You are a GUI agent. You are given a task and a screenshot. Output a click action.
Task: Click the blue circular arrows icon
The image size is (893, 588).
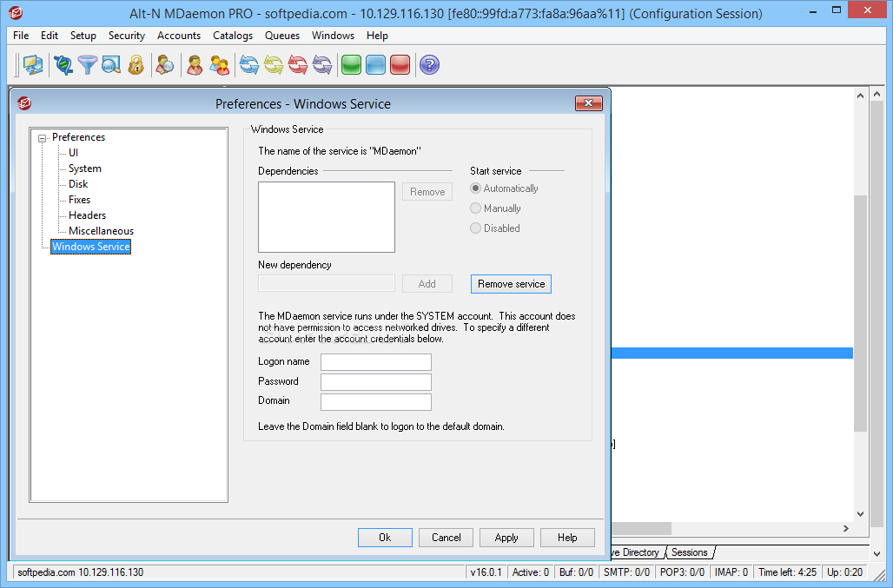pyautogui.click(x=249, y=65)
